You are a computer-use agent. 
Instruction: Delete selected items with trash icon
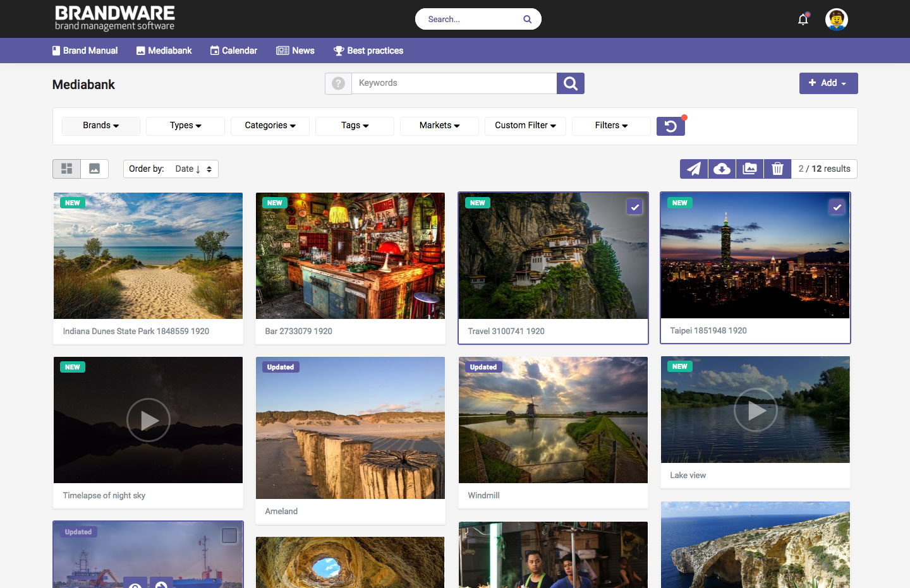tap(777, 169)
